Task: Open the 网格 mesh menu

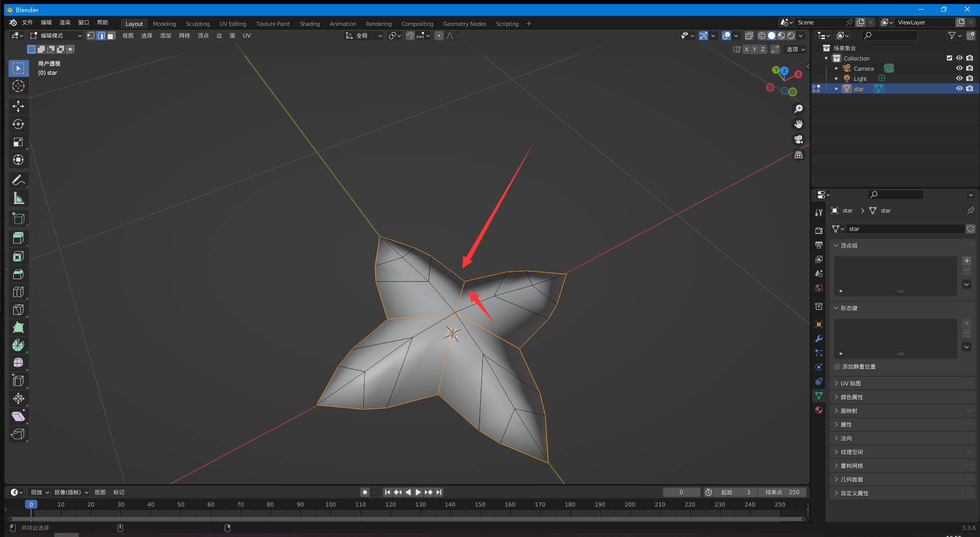Action: pos(184,36)
